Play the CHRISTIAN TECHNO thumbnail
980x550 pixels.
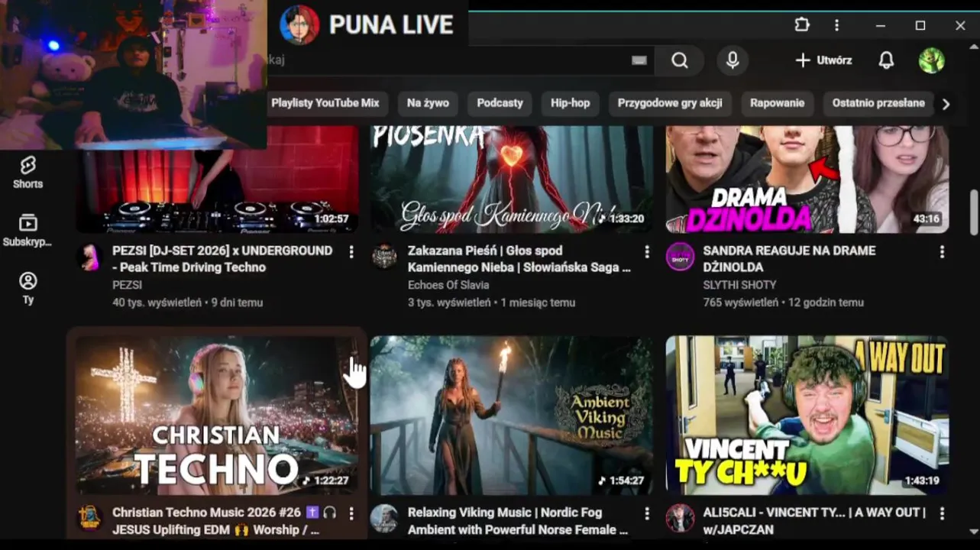216,416
